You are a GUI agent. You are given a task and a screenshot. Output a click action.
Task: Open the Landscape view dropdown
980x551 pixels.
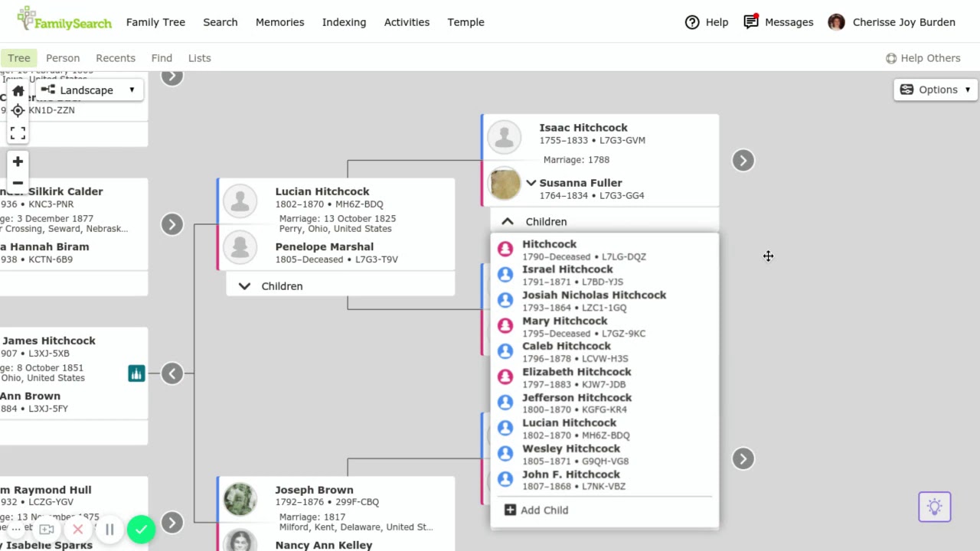pos(89,90)
